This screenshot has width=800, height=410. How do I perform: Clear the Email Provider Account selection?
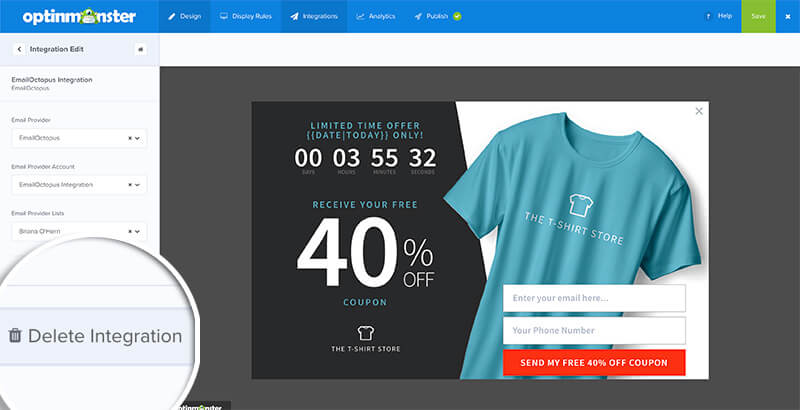click(130, 185)
